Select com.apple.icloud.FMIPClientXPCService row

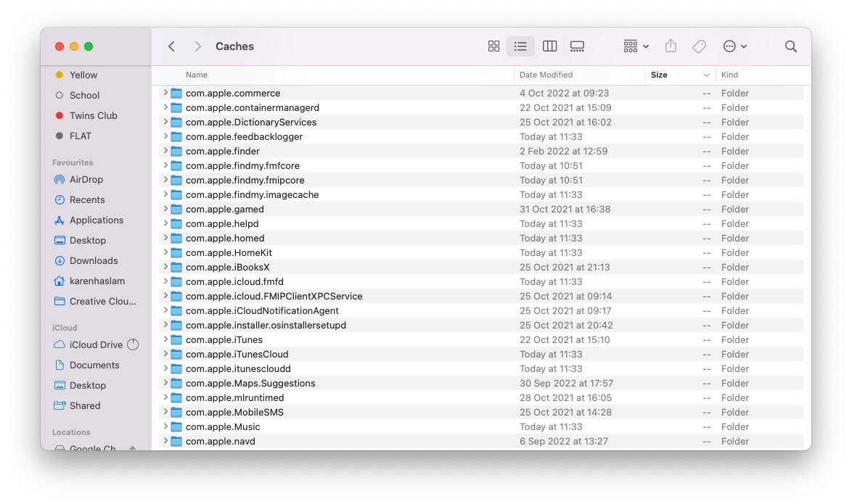pos(481,297)
